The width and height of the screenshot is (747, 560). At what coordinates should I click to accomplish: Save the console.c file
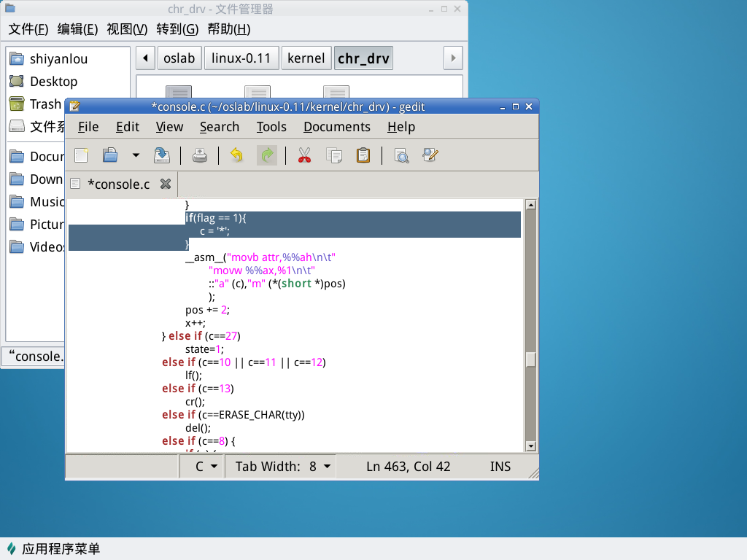click(x=161, y=155)
